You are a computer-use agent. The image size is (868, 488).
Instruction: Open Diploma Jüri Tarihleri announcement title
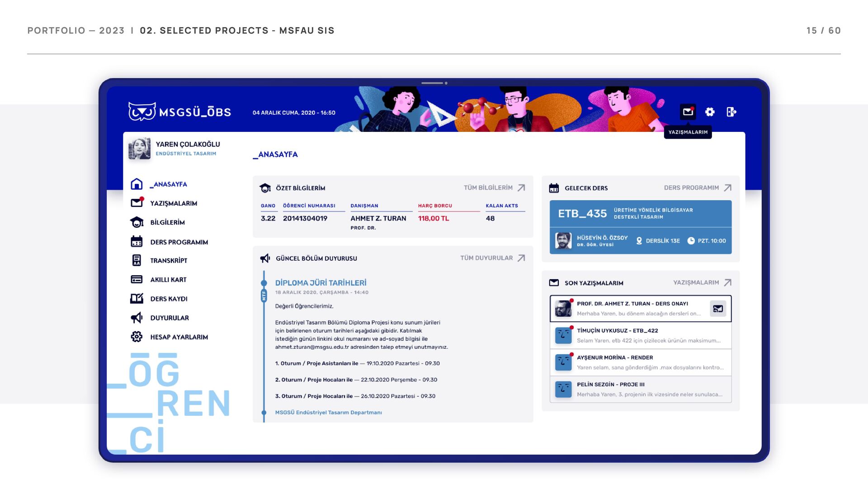(x=321, y=283)
